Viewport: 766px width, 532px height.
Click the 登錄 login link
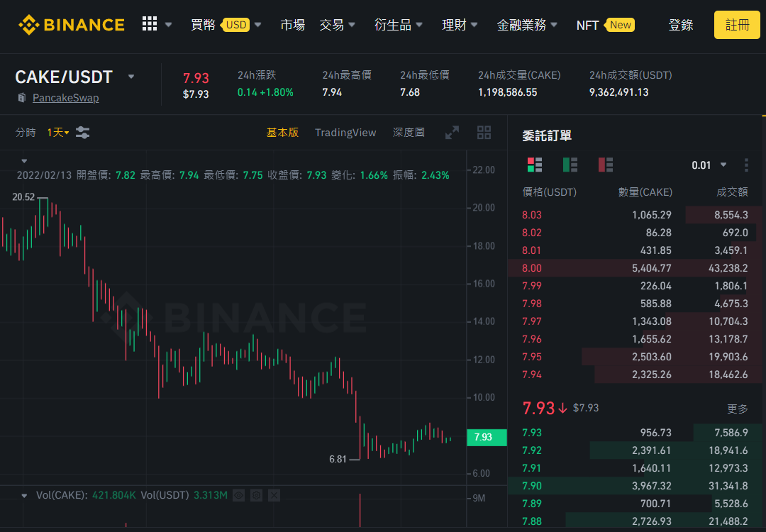click(x=680, y=24)
